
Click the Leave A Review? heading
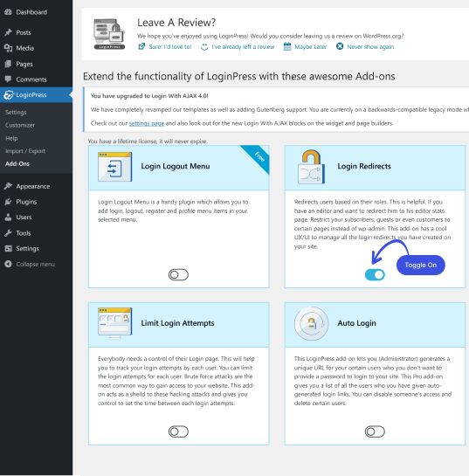pos(176,23)
